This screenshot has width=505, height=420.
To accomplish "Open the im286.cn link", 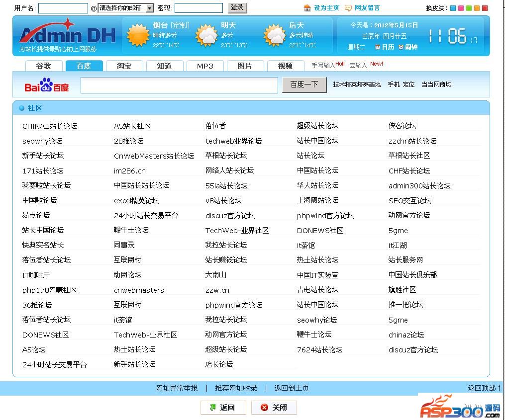I will coord(130,171).
